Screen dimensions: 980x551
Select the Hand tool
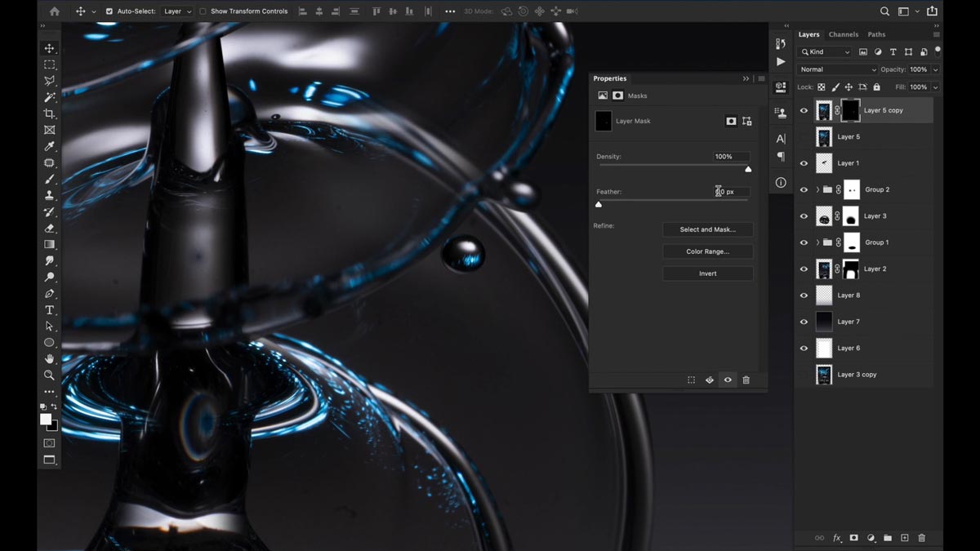pyautogui.click(x=50, y=359)
